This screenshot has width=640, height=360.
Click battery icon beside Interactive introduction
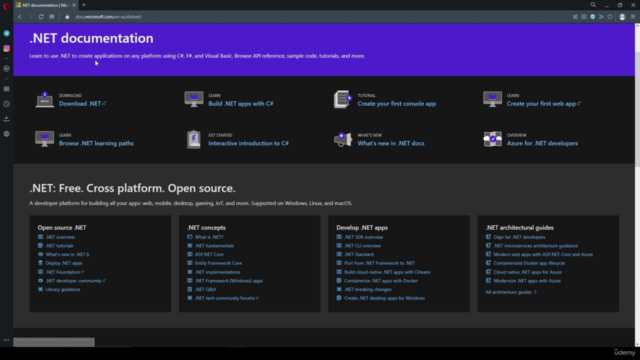[193, 139]
